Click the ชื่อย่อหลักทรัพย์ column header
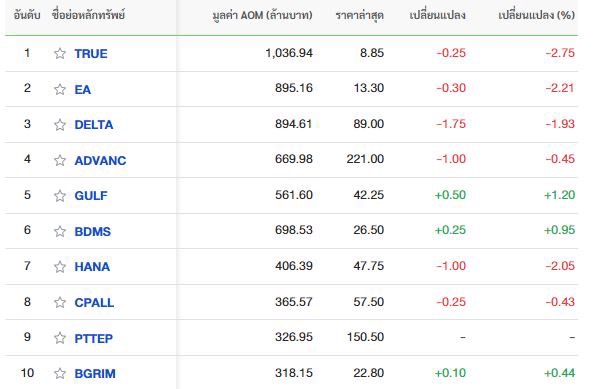The height and width of the screenshot is (389, 594). [89, 16]
